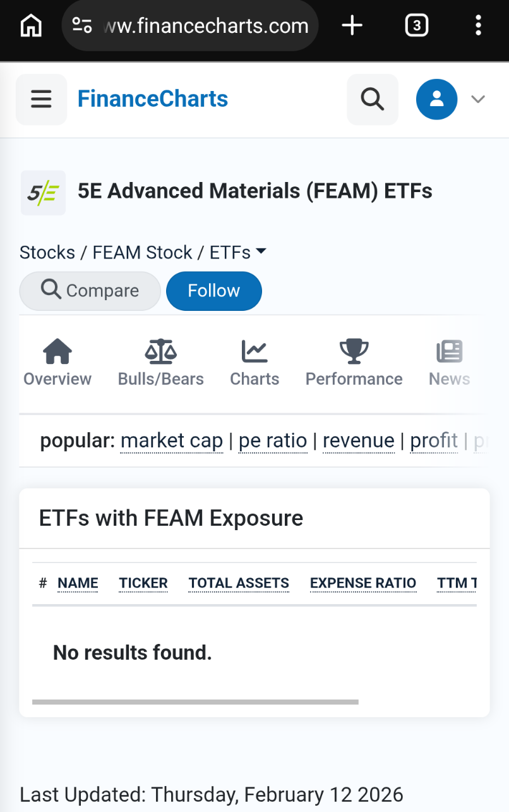
Task: Switch to the Overview tab
Action: tap(57, 363)
